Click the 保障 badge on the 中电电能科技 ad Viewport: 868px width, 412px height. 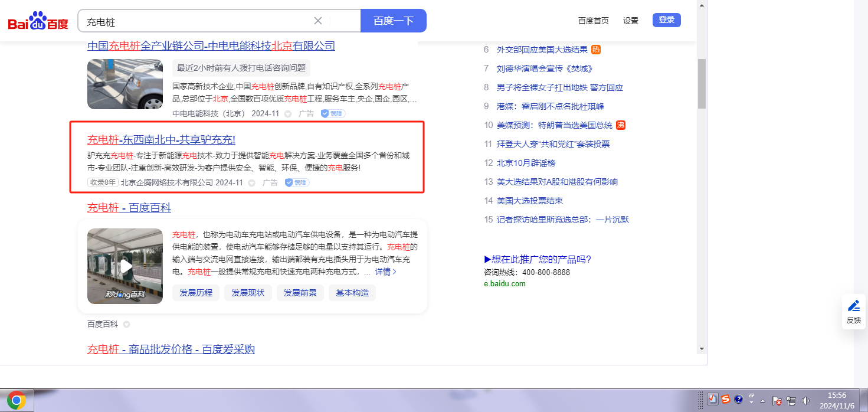point(333,113)
